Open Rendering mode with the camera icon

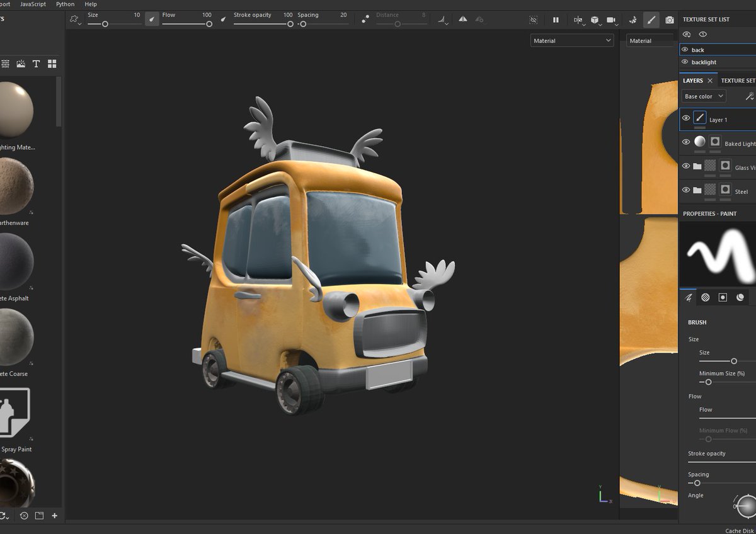point(670,20)
